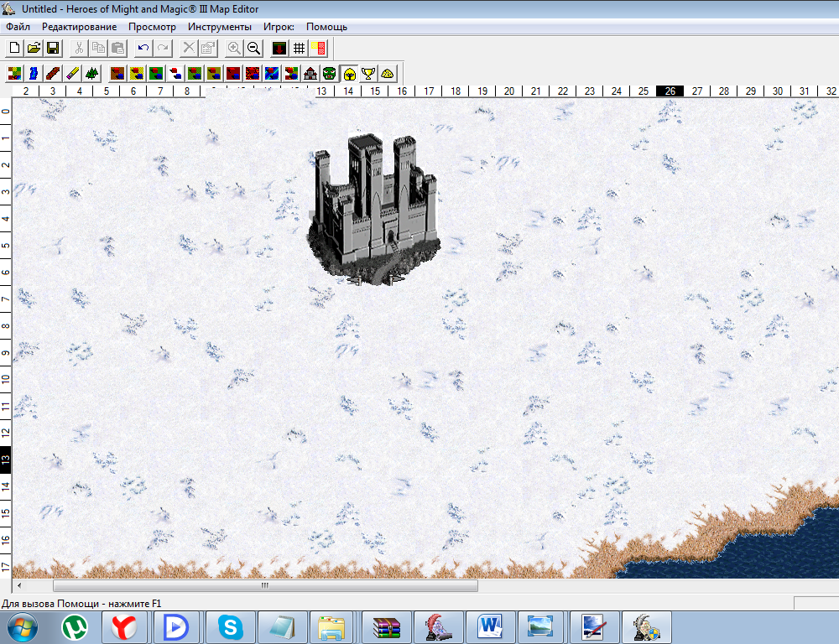Select the towns tool house icon
Viewport: 839px width, 644px height.
pyautogui.click(x=310, y=73)
